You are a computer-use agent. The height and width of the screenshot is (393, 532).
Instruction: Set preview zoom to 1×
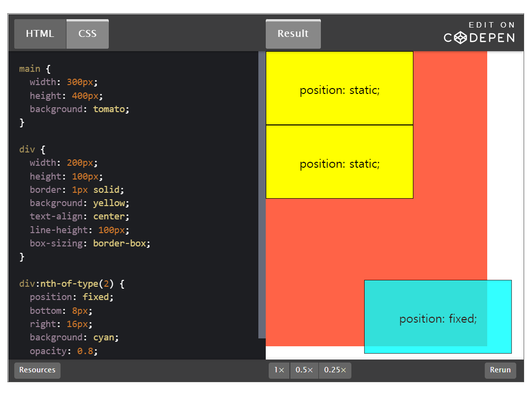click(279, 370)
